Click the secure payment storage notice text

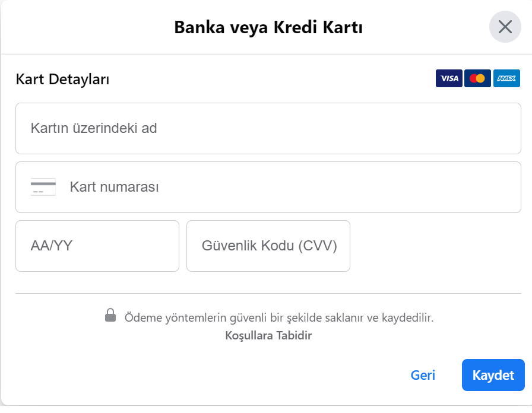(279, 317)
